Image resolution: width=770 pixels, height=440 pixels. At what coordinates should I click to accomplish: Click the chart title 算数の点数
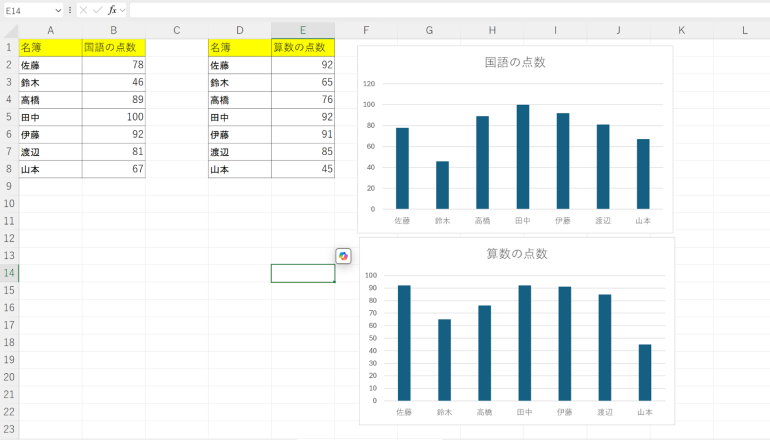pos(517,254)
